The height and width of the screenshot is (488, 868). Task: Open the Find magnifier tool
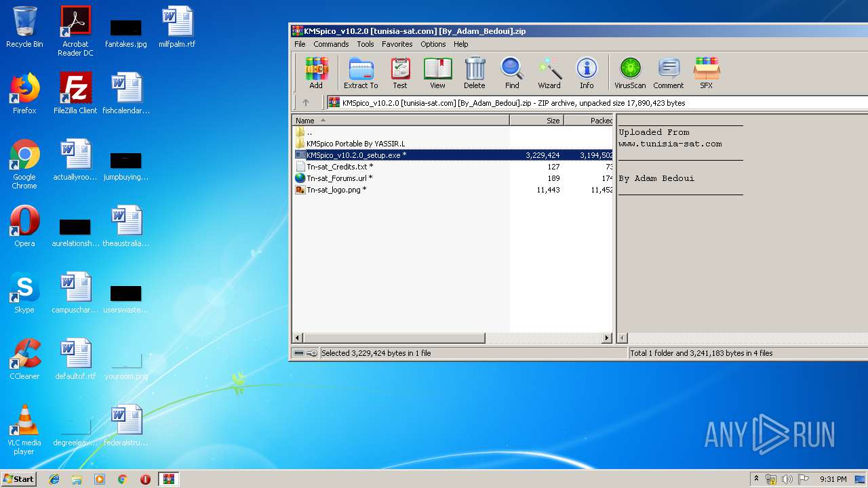pos(512,73)
